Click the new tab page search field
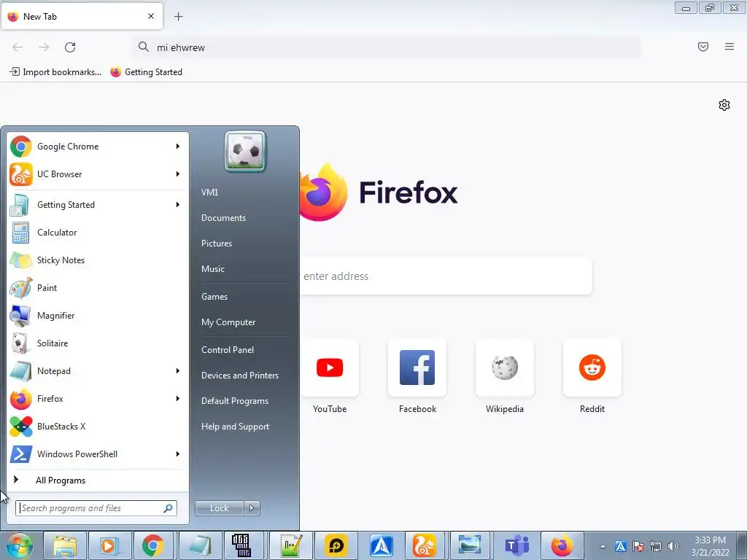The height and width of the screenshot is (560, 747). pos(446,276)
